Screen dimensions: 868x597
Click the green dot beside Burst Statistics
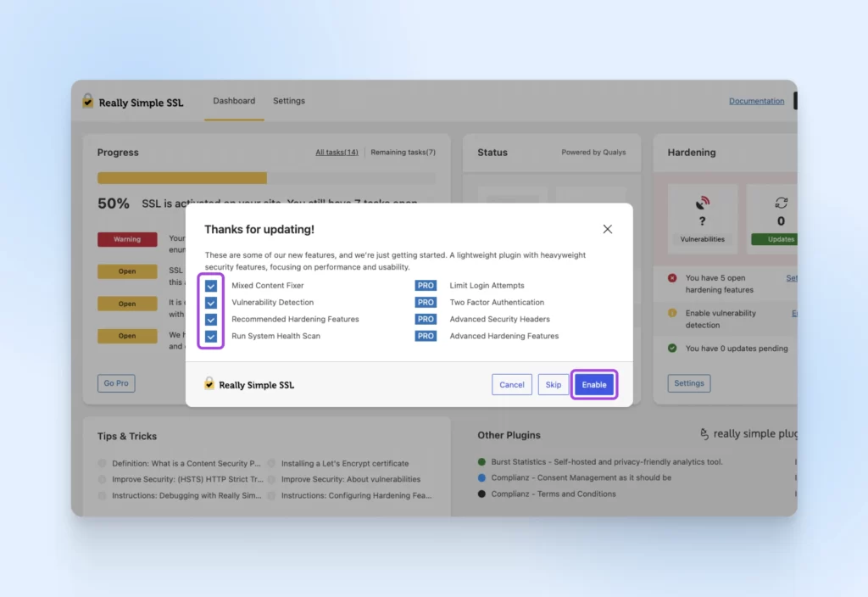[x=481, y=462]
